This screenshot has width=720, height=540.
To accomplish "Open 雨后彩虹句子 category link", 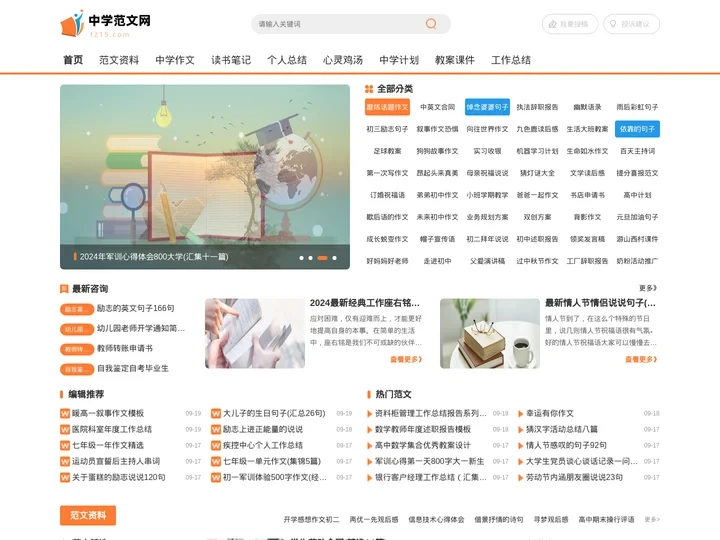I will pos(637,107).
